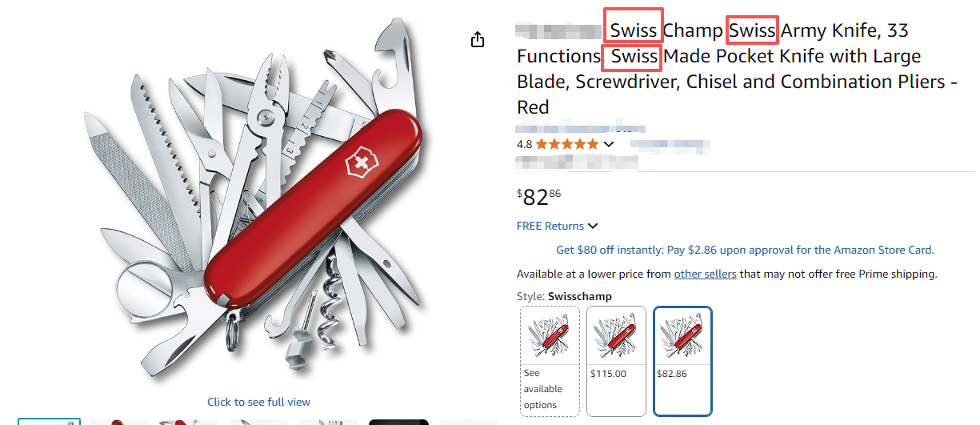The width and height of the screenshot is (980, 425).
Task: Open the black thumbnail in the image strip
Action: coord(398,421)
